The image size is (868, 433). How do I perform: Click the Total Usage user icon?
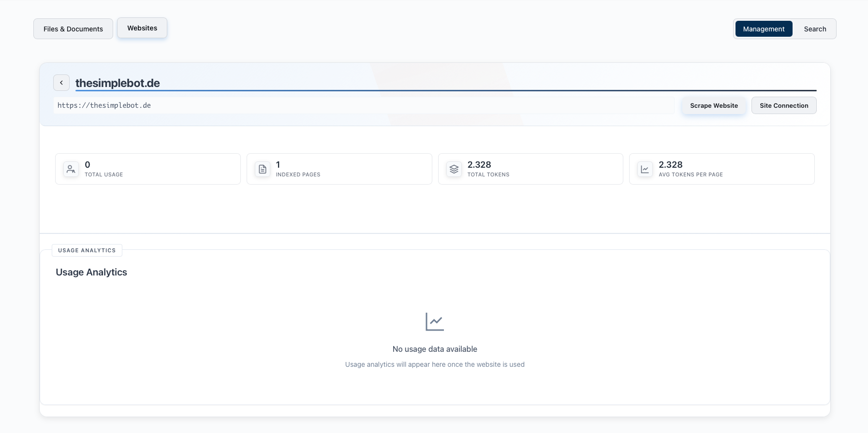tap(71, 169)
